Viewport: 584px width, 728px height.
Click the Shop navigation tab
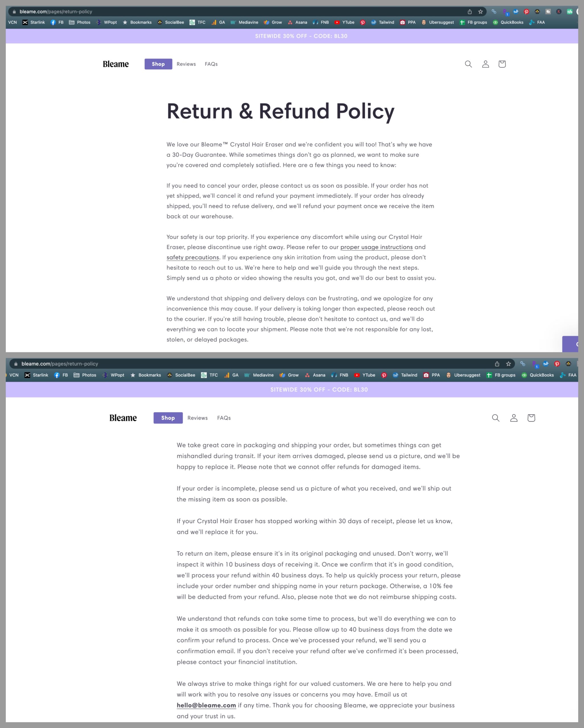click(x=158, y=64)
